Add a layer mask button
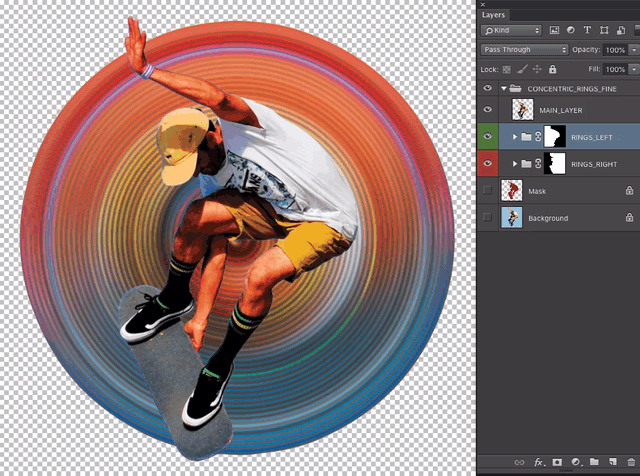The height and width of the screenshot is (476, 640). click(x=557, y=462)
